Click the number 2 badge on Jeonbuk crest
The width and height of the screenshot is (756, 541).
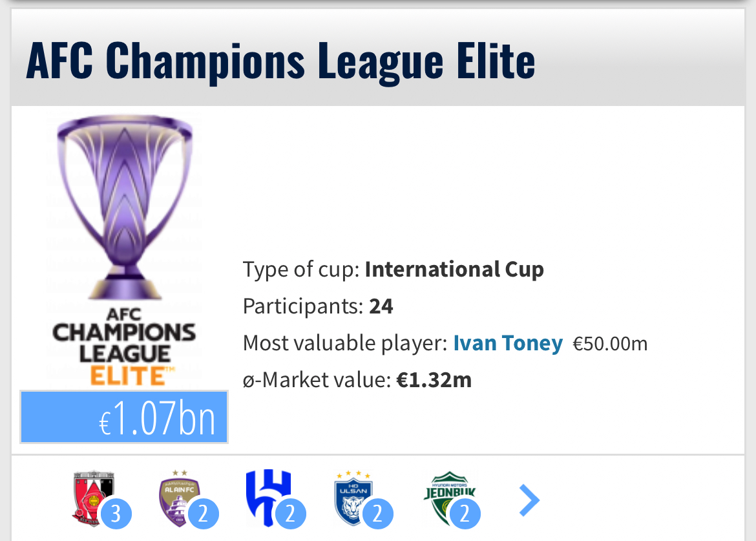coord(465,514)
